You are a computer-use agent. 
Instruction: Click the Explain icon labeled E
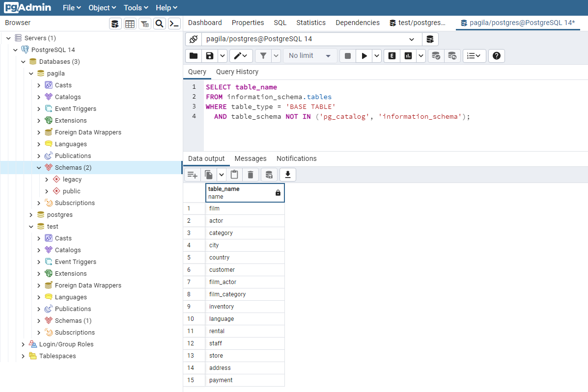(392, 55)
